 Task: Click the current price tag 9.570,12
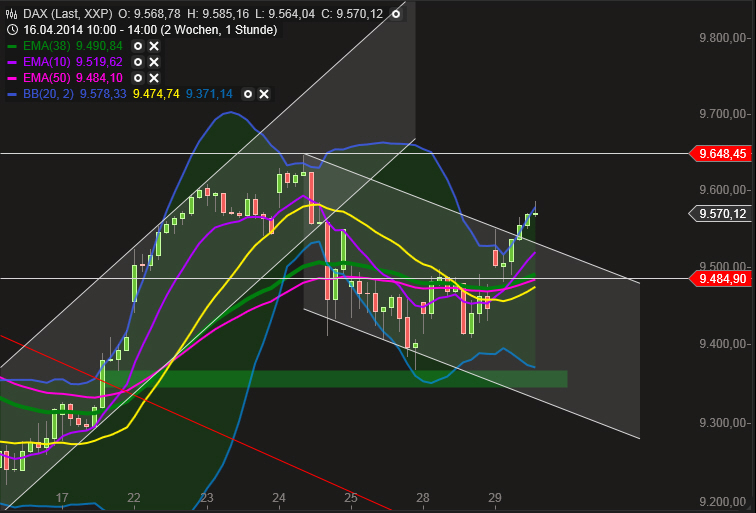pyautogui.click(x=721, y=214)
